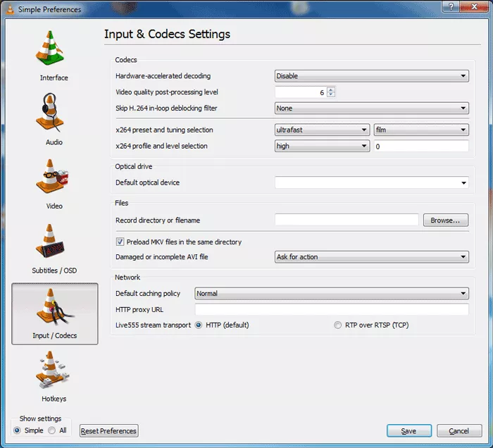
Task: Click the help question mark button
Action: pos(451,6)
